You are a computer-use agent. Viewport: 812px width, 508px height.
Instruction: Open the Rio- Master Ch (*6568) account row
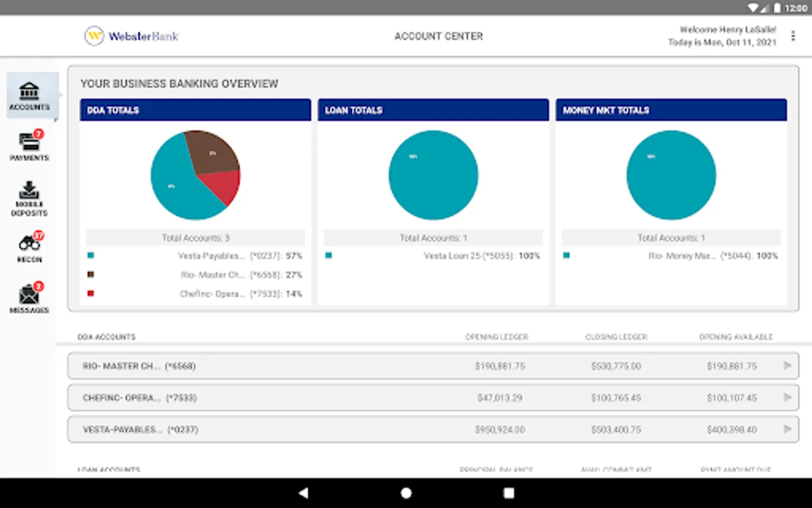[x=433, y=366]
